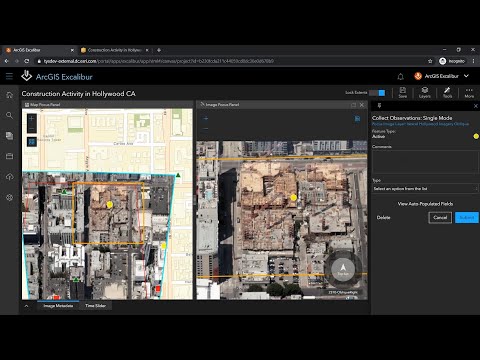Viewport: 480px width, 360px height.
Task: Go back in the browser
Action: click(x=6, y=61)
